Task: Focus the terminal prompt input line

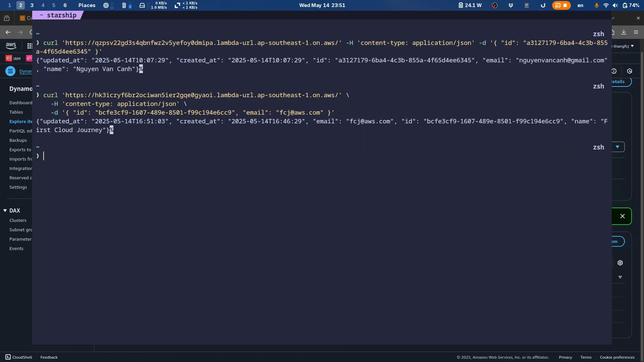Action: click(x=322, y=156)
